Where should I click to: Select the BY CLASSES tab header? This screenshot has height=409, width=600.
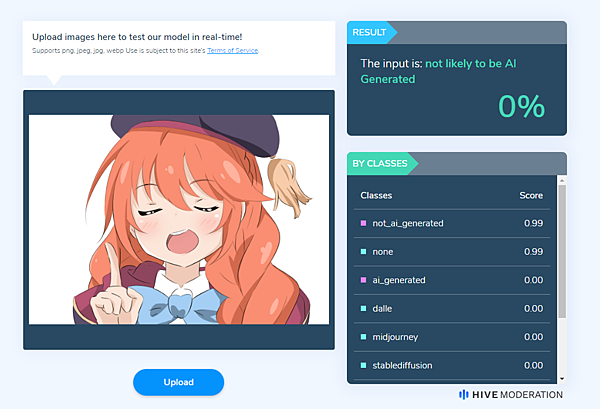[382, 163]
